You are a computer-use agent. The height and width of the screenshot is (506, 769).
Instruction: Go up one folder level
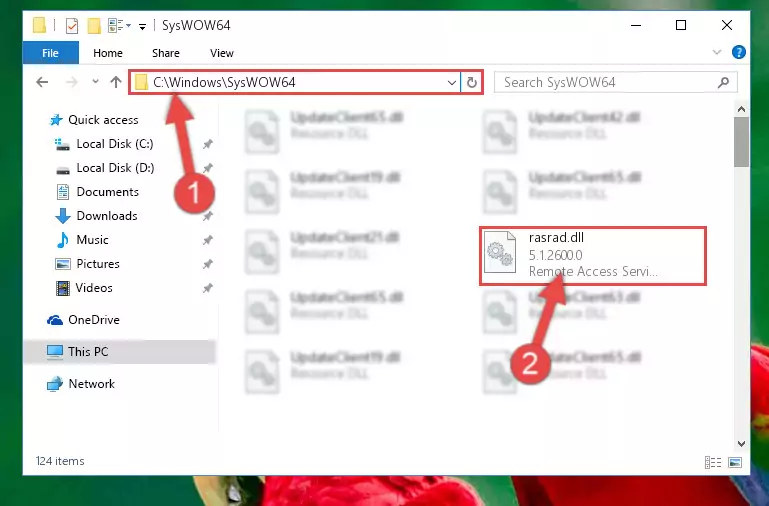[116, 82]
